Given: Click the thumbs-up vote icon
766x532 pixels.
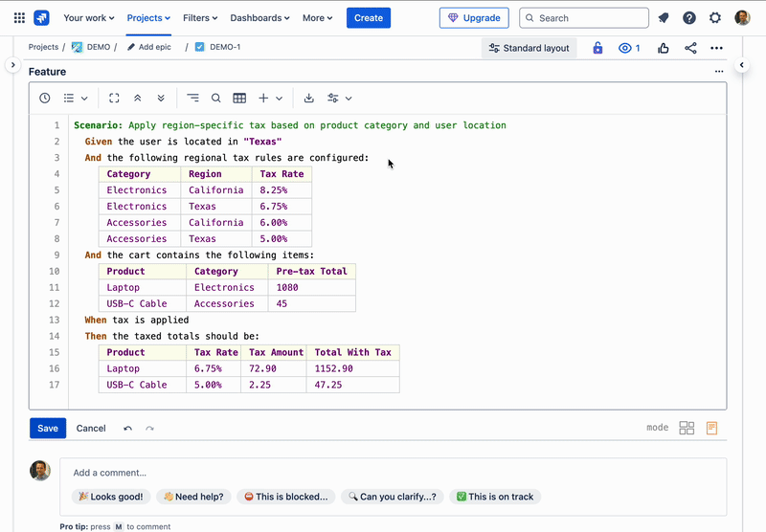Looking at the screenshot, I should [663, 48].
